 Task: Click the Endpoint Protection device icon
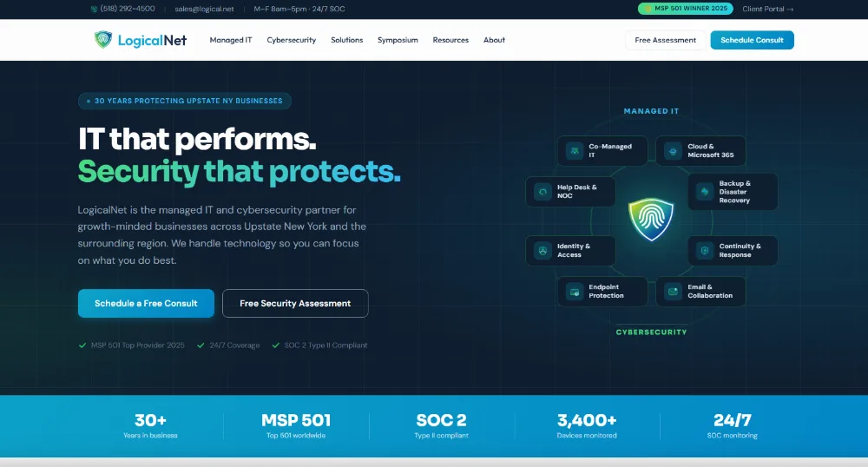(575, 292)
